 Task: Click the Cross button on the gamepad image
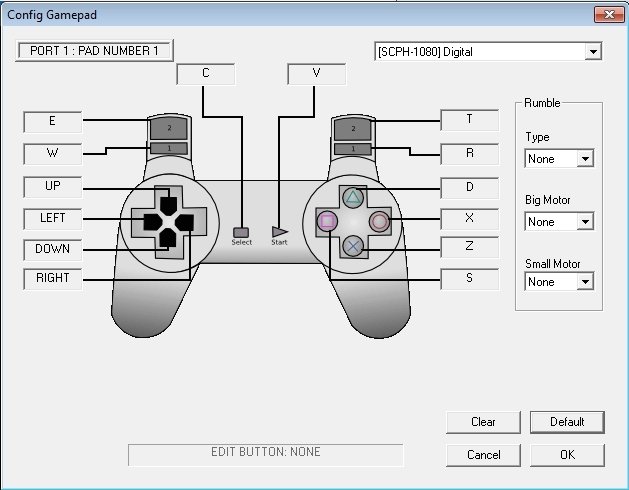(353, 246)
